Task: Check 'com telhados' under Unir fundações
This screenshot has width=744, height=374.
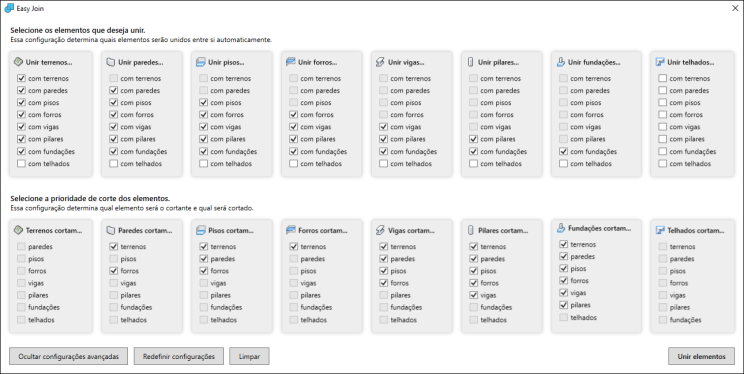Action: (563, 163)
